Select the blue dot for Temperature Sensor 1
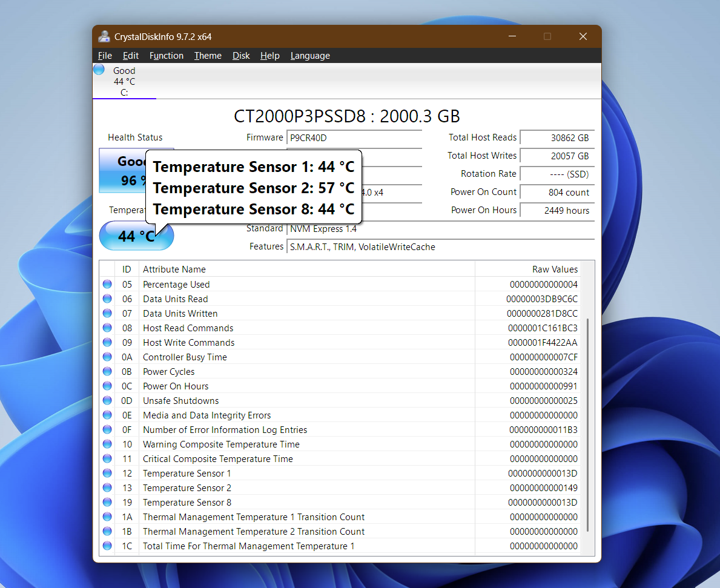The image size is (720, 588). [107, 472]
